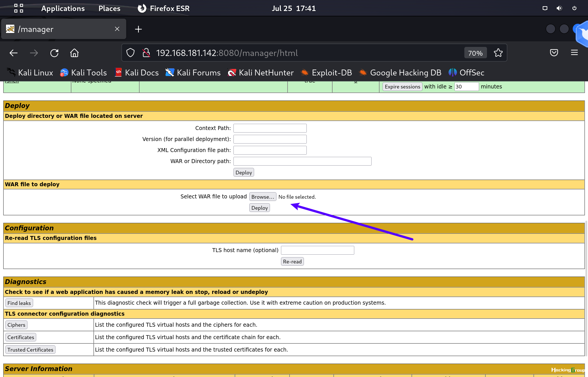
Task: Show insecure connection padlock details
Action: pyautogui.click(x=146, y=53)
